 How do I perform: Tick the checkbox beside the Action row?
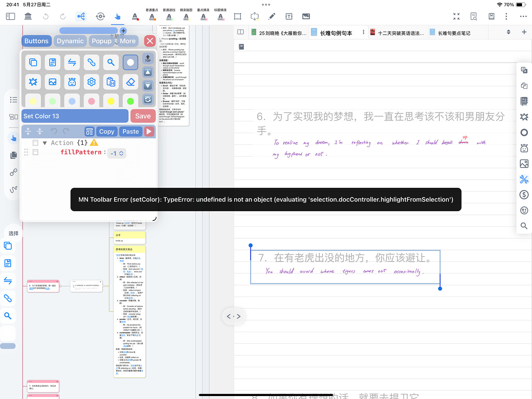(x=35, y=143)
